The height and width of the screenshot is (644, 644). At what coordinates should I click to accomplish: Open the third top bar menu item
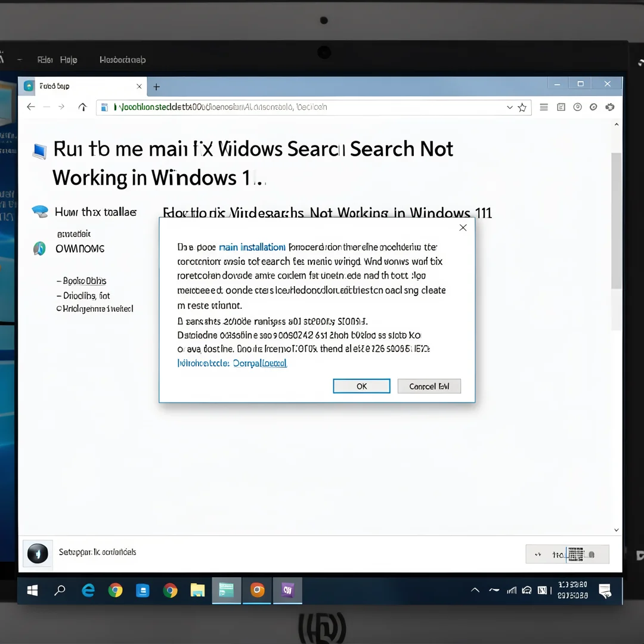click(x=122, y=60)
